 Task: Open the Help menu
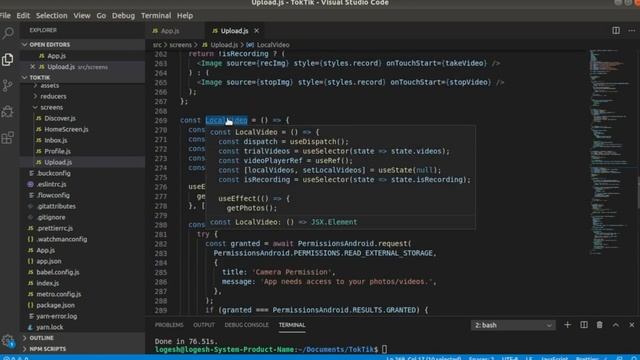[x=185, y=16]
